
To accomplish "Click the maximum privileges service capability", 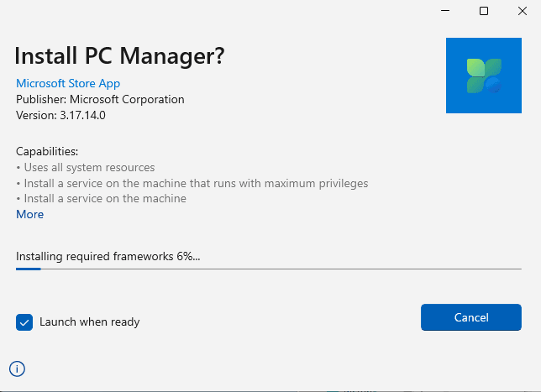I will click(x=192, y=183).
